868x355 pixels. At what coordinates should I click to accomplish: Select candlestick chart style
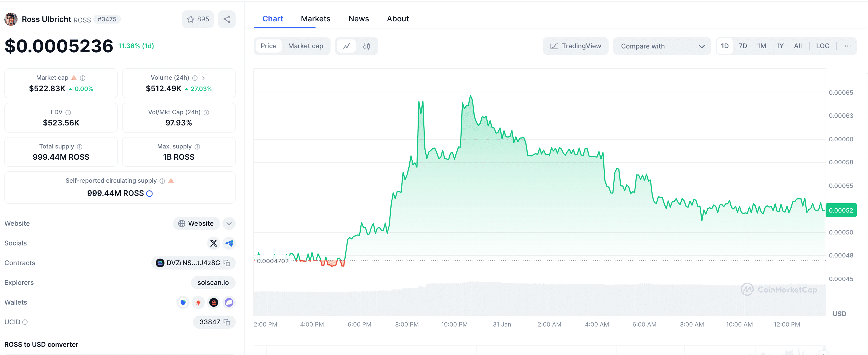tap(367, 46)
